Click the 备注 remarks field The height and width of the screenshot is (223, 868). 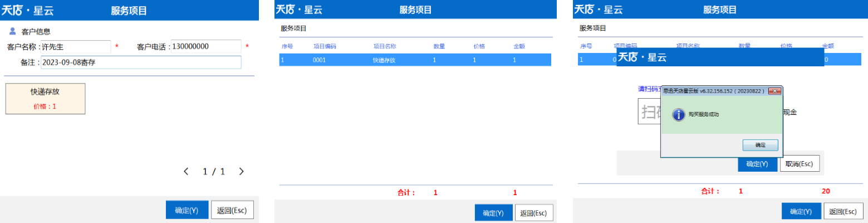(x=140, y=62)
